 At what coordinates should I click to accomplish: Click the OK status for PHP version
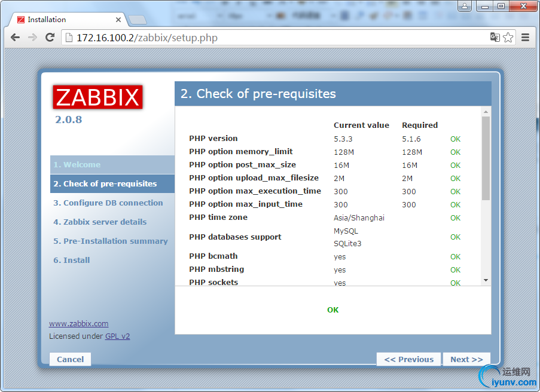tap(455, 139)
